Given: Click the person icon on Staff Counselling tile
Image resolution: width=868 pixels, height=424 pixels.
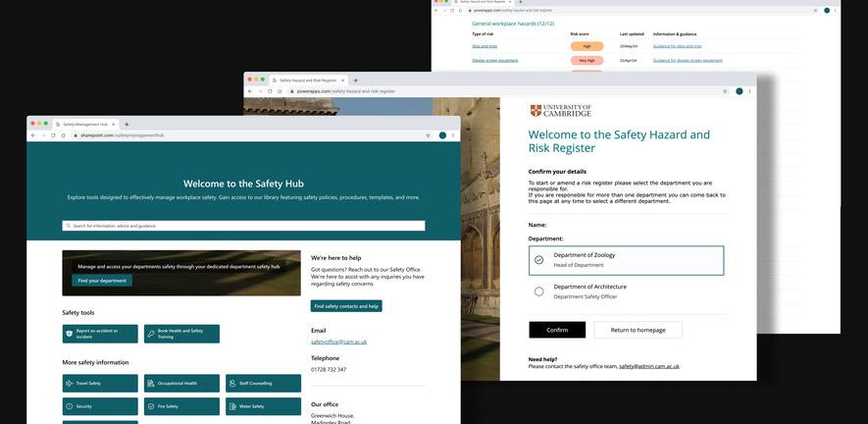Looking at the screenshot, I should click(232, 383).
